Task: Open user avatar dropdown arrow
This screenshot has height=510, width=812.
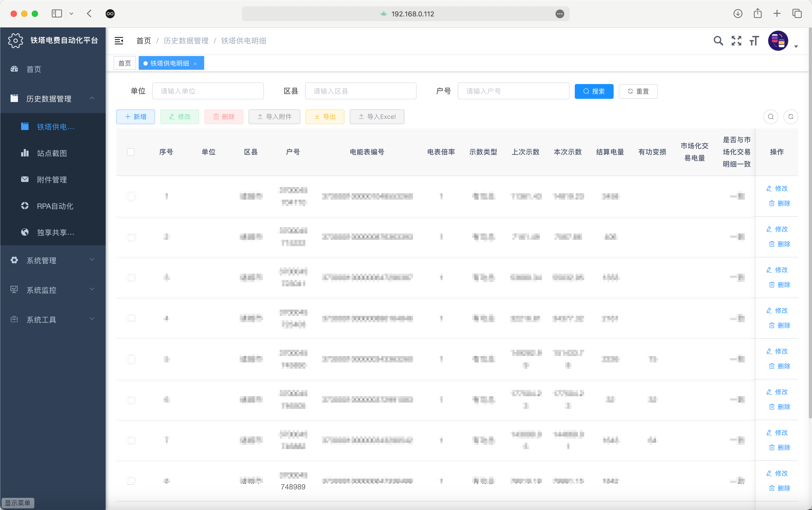Action: [796, 47]
